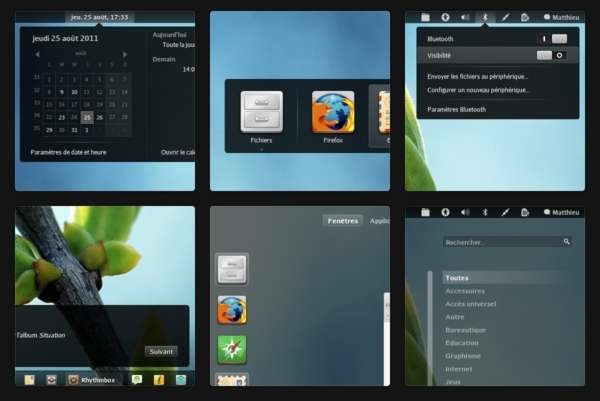Select day 31 in the calendar
Viewport: 600px width, 401px height.
[x=74, y=130]
